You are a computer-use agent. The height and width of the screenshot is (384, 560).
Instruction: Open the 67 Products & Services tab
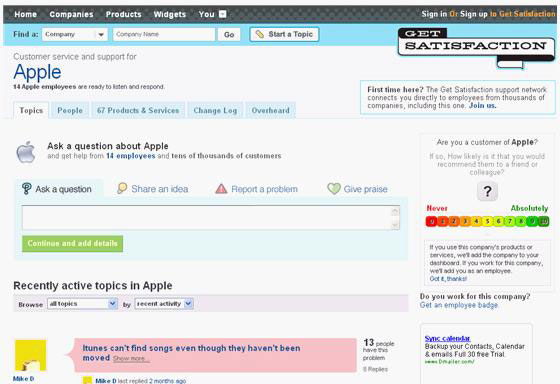[x=138, y=110]
